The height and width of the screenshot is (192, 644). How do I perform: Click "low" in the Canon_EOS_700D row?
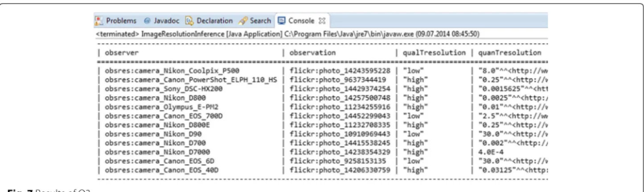[413, 116]
